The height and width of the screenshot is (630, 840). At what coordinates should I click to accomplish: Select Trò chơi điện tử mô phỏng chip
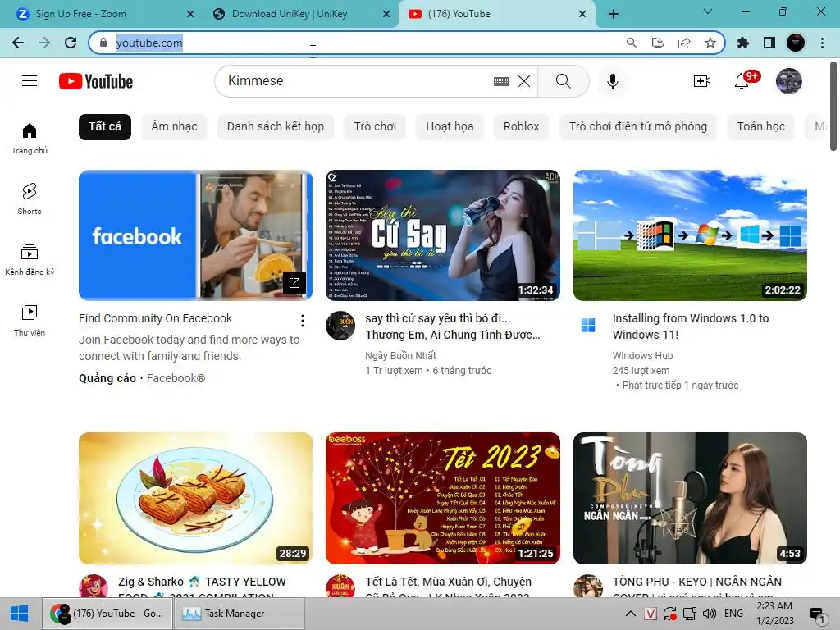(x=638, y=127)
